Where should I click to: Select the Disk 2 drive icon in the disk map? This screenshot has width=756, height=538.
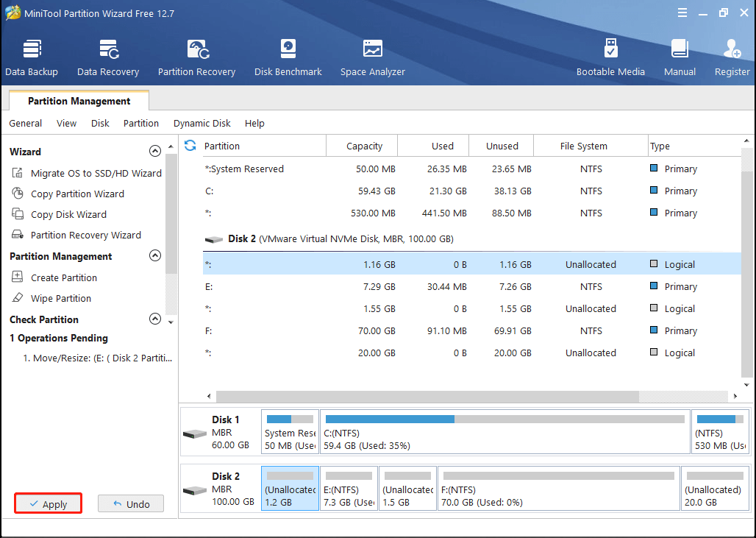(195, 490)
